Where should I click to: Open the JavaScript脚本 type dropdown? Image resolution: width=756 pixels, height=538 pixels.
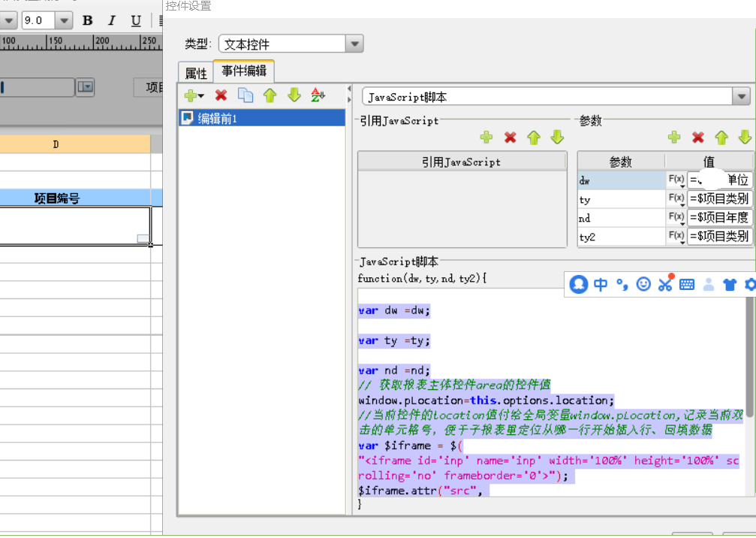tap(741, 96)
